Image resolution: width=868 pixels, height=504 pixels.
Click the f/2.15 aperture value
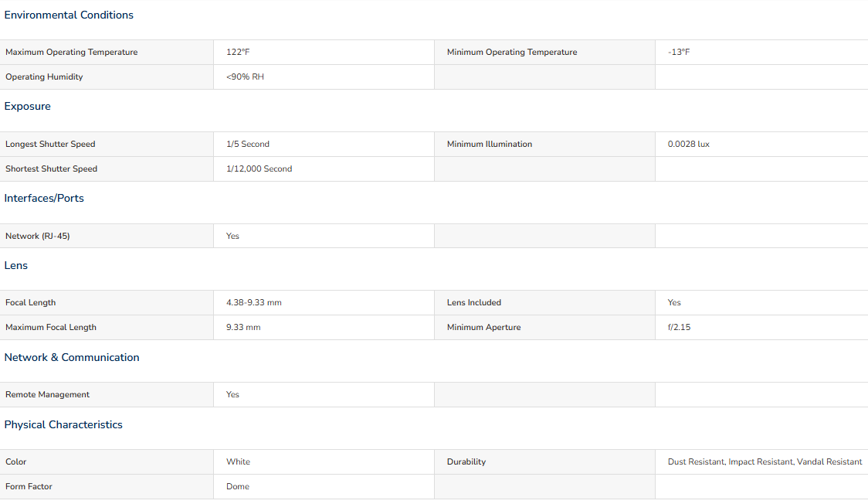[680, 327]
